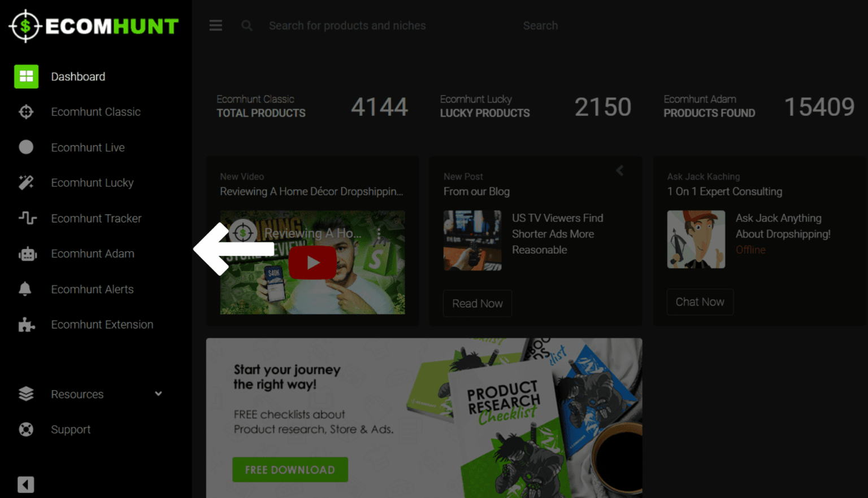Click the Ecomhunt Extension puzzle icon
868x498 pixels.
(x=26, y=325)
